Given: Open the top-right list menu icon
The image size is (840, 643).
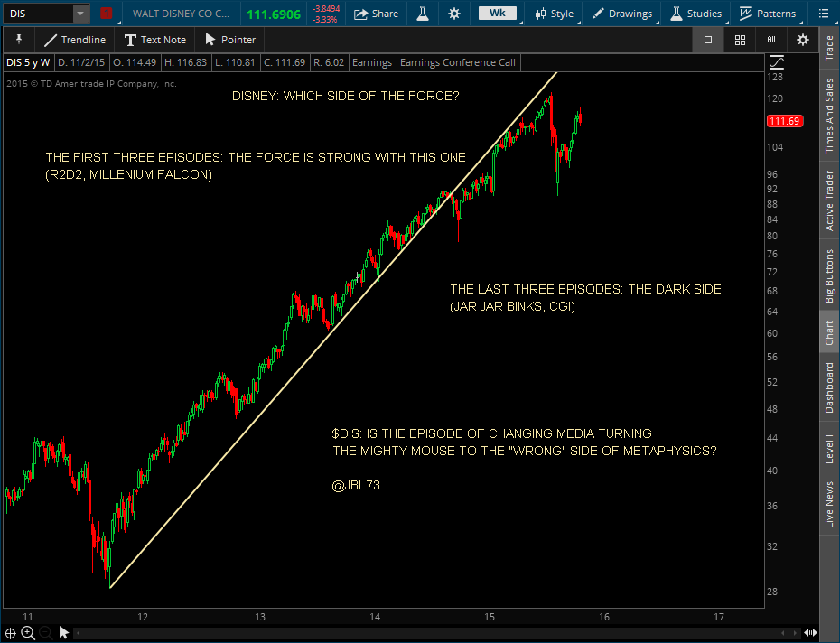Looking at the screenshot, I should [x=824, y=14].
